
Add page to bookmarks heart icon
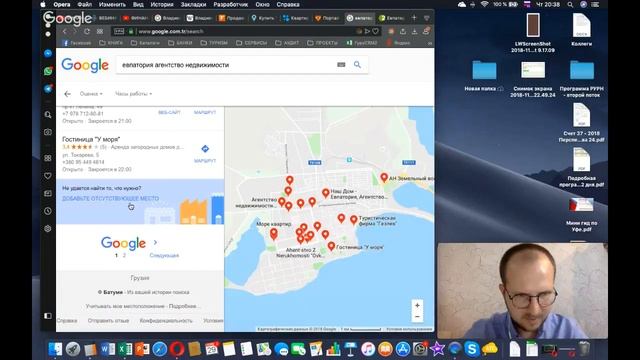click(376, 31)
